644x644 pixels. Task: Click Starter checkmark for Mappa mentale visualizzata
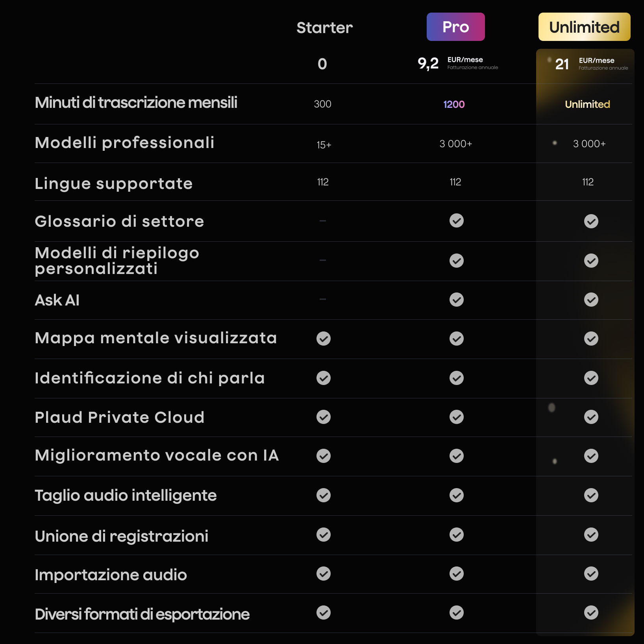323,339
